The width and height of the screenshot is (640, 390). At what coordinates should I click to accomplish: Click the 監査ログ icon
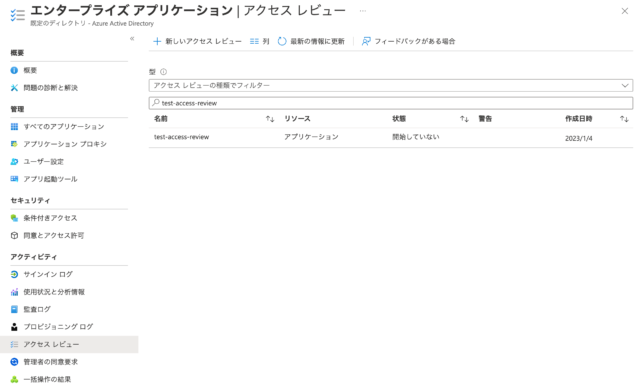click(x=14, y=309)
